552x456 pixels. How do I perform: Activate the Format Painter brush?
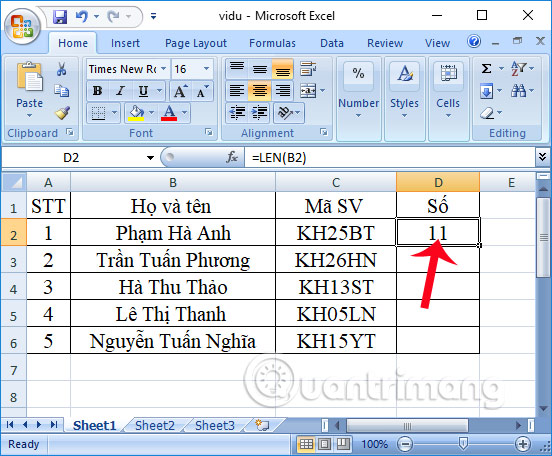click(x=62, y=113)
